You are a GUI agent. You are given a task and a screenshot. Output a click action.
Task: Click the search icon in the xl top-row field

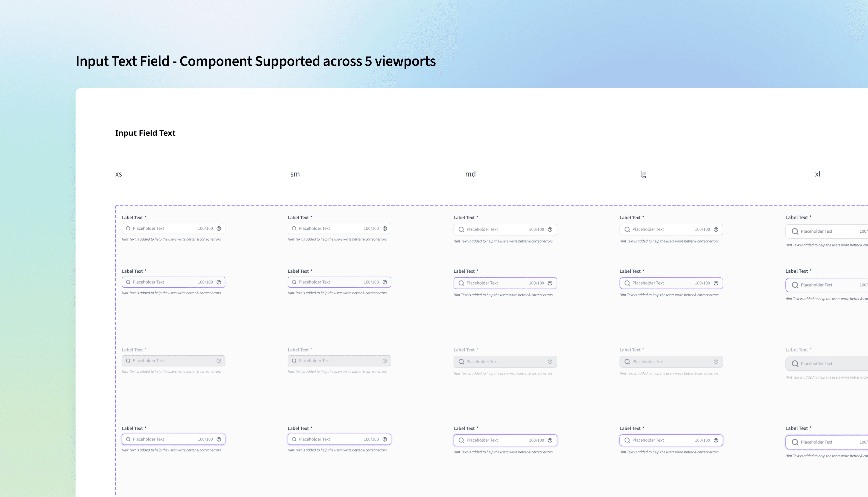pyautogui.click(x=795, y=231)
